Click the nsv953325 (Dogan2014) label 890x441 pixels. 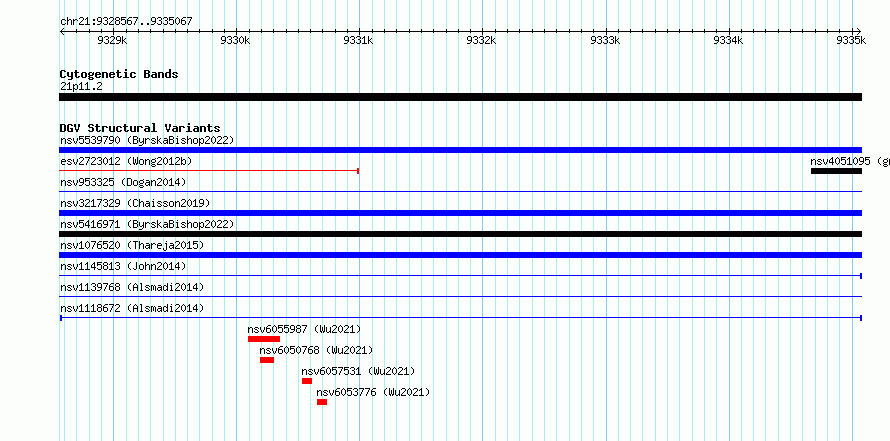coord(123,182)
